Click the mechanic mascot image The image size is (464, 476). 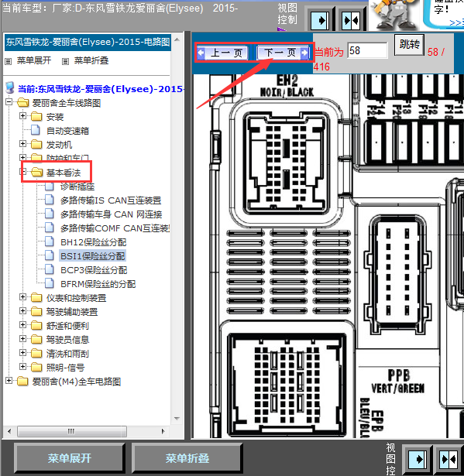pos(394,15)
